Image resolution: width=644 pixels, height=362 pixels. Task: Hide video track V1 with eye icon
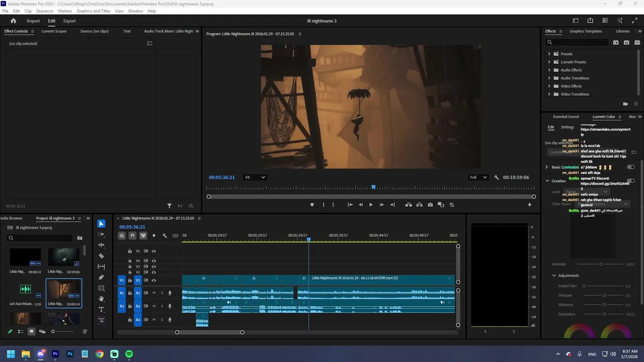click(154, 280)
